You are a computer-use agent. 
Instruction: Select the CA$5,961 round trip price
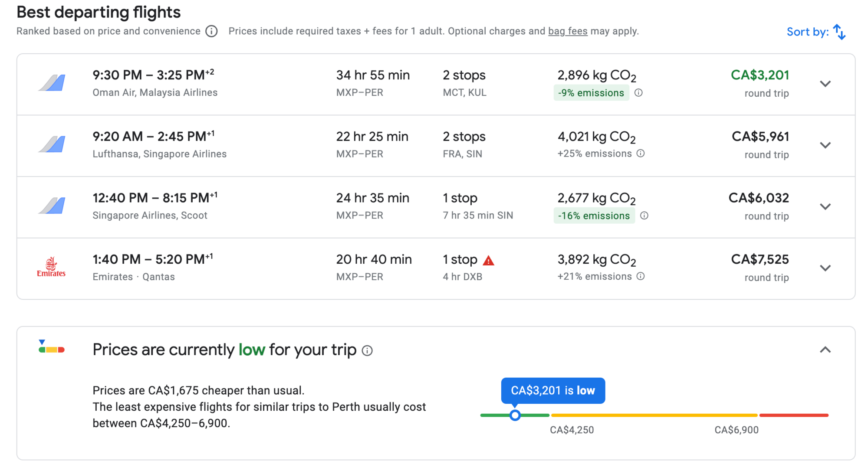[760, 137]
